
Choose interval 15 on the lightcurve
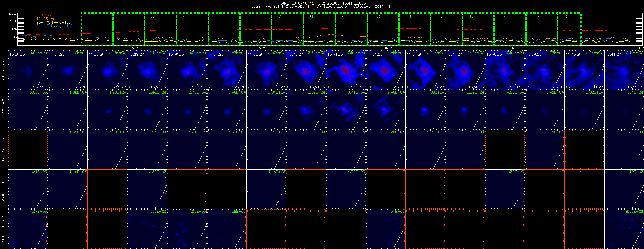point(542,29)
